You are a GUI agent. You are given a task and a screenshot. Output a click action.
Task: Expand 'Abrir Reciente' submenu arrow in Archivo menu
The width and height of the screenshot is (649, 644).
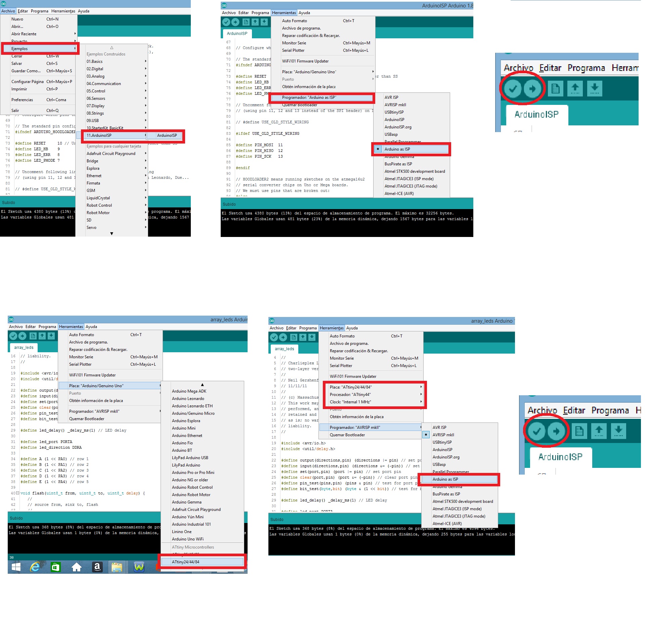75,34
